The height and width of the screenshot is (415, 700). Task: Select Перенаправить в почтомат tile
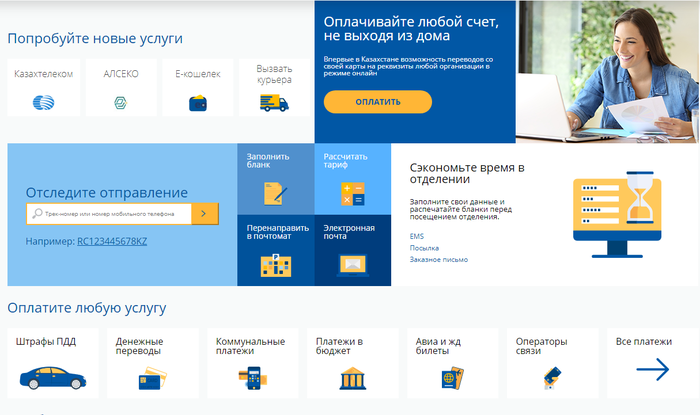[x=275, y=250]
